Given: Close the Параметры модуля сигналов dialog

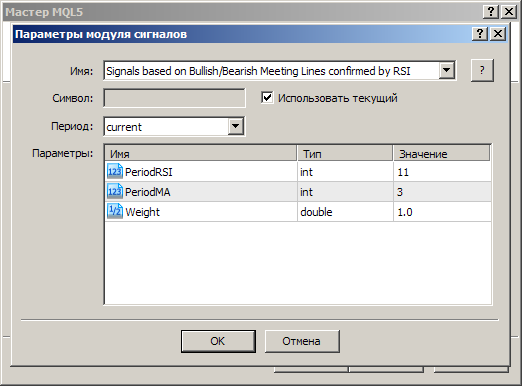Looking at the screenshot, I should point(498,34).
